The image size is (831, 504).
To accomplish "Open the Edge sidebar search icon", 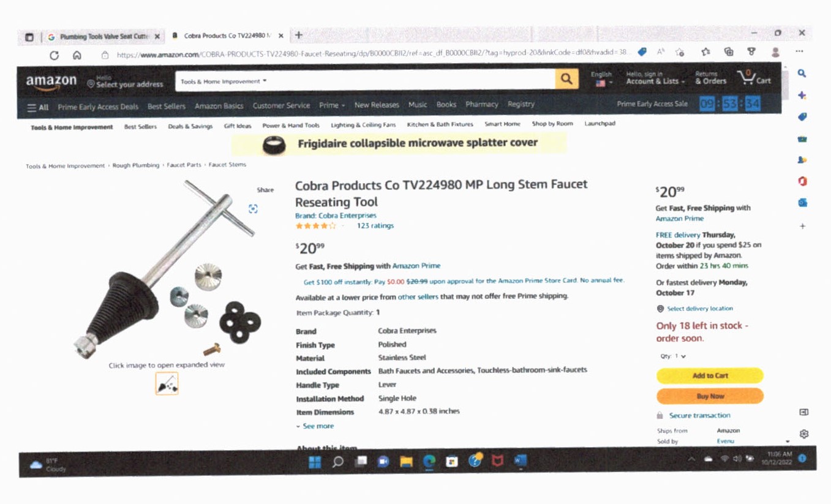I will 802,73.
